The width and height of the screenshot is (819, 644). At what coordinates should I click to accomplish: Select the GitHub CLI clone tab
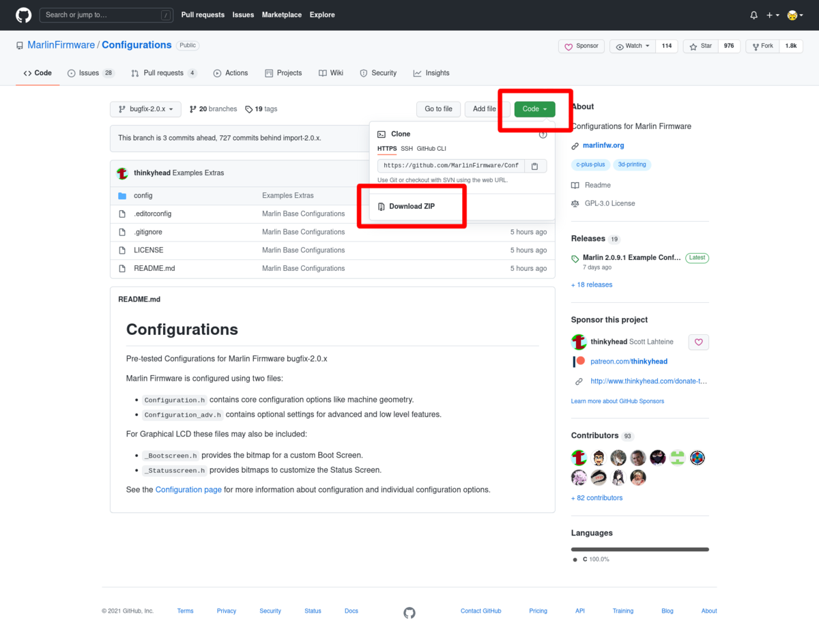click(x=431, y=149)
